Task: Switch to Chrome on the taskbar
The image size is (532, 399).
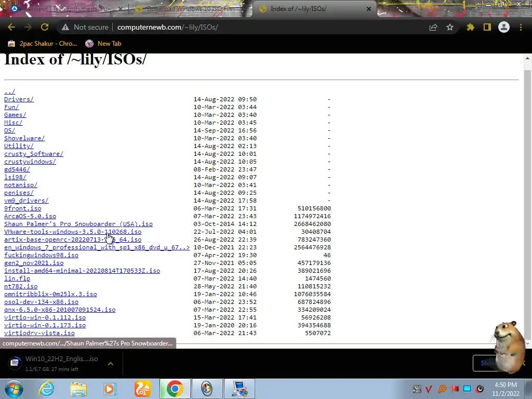Action: 175,389
